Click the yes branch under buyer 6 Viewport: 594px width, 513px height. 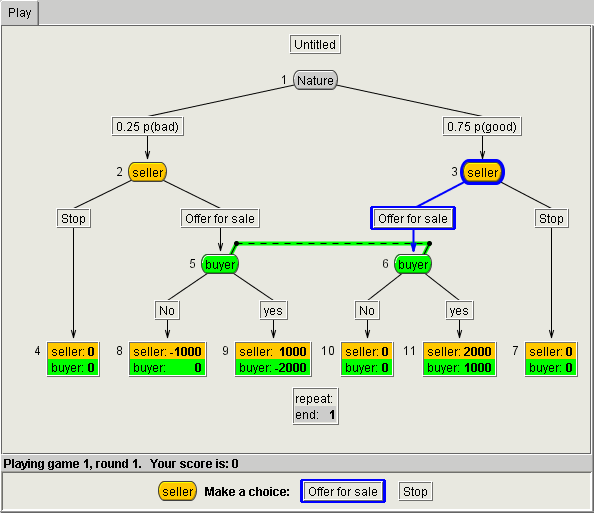(459, 311)
